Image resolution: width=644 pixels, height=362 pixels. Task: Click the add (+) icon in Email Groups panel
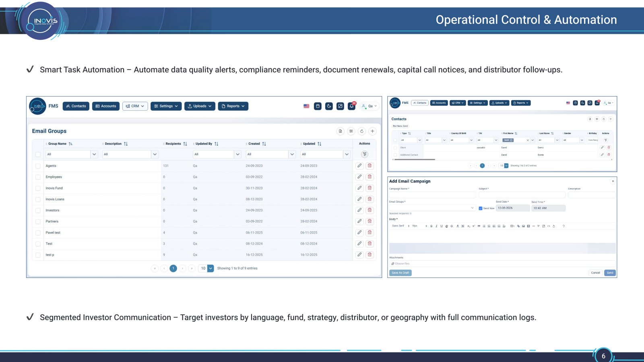tap(372, 131)
